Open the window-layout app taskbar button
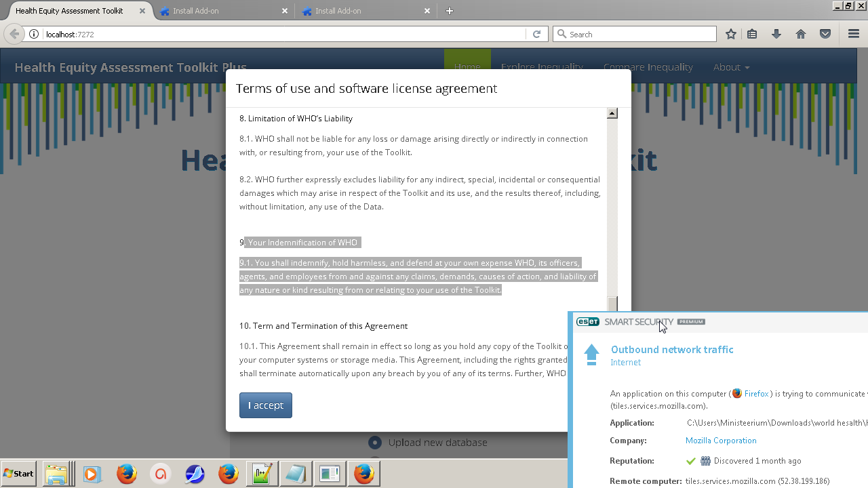Screen dimensions: 868x488 click(330, 473)
